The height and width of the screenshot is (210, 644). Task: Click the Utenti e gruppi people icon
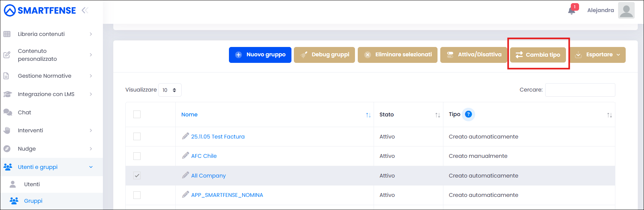point(8,167)
